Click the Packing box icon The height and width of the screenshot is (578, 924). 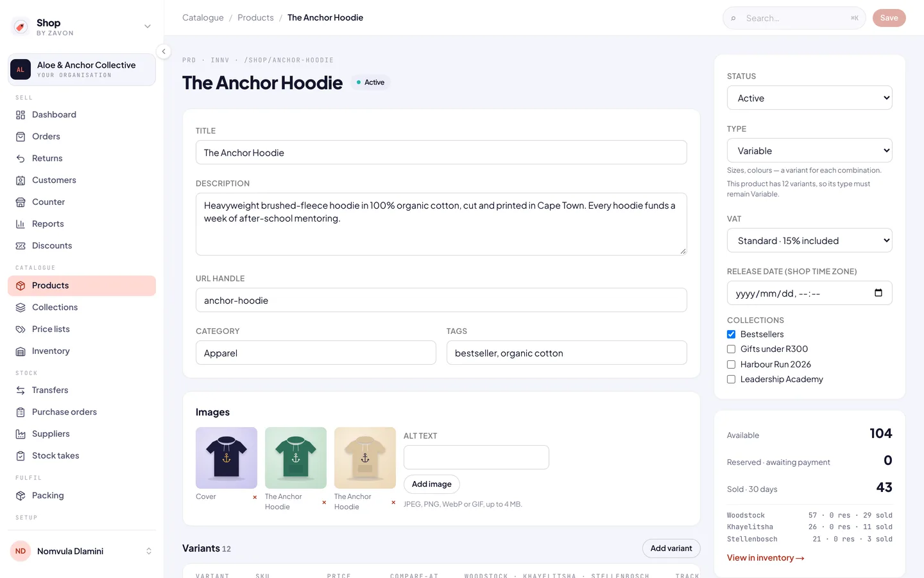point(21,496)
